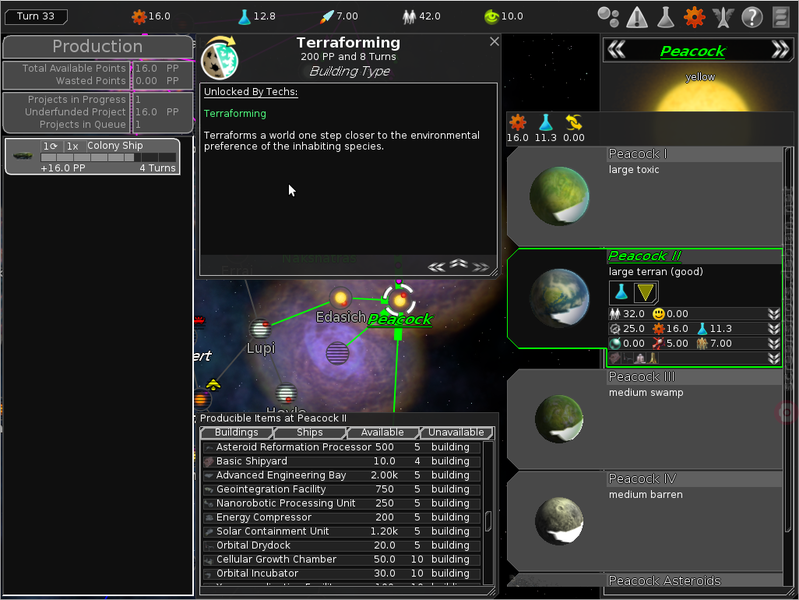
Task: Select Geointegration Facility in producible list
Action: click(x=342, y=489)
